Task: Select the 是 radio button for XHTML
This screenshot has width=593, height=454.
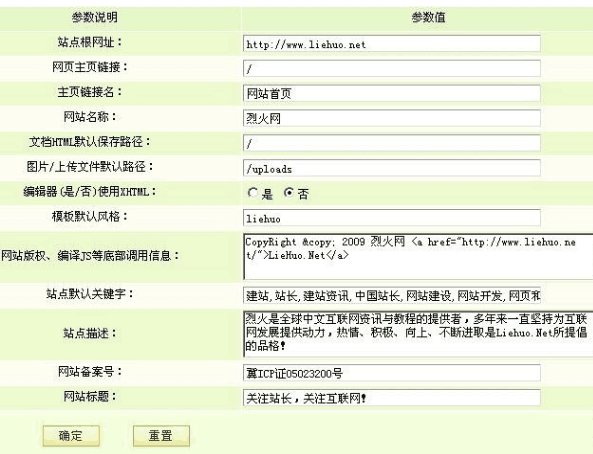Action: (x=252, y=193)
